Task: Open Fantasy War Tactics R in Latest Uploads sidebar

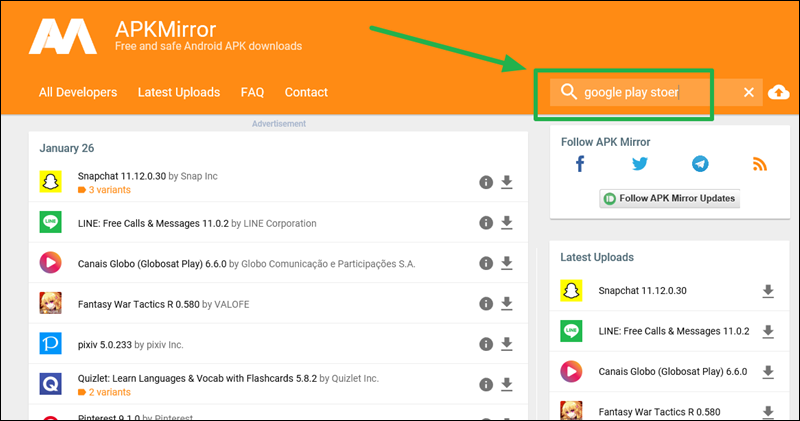Action: [659, 412]
